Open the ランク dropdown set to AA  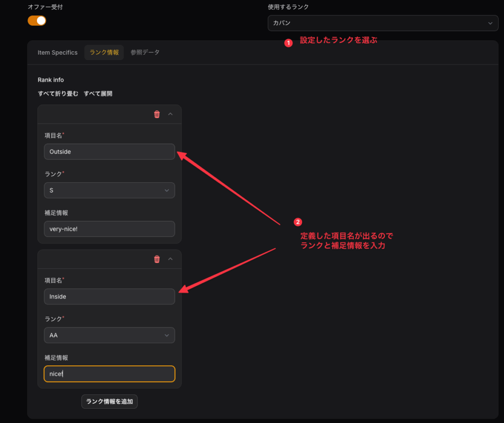coord(109,335)
